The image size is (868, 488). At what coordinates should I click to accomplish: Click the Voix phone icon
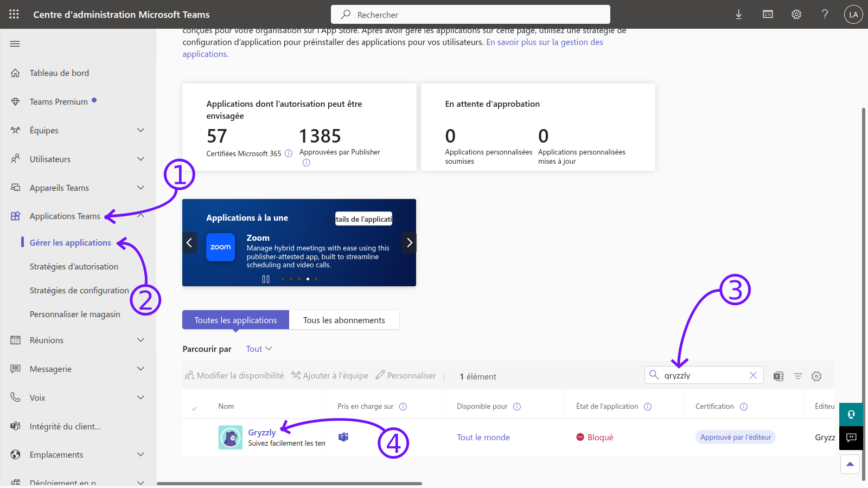tap(16, 397)
